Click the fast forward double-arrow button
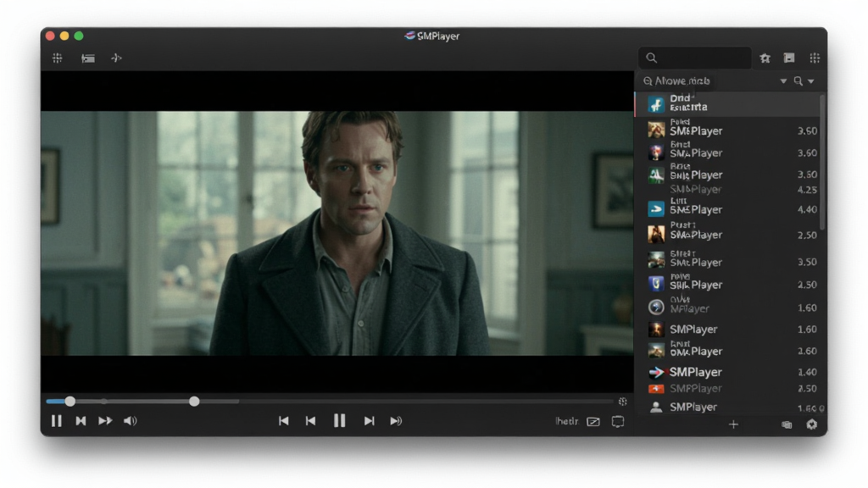The image size is (868, 488). [x=105, y=421]
